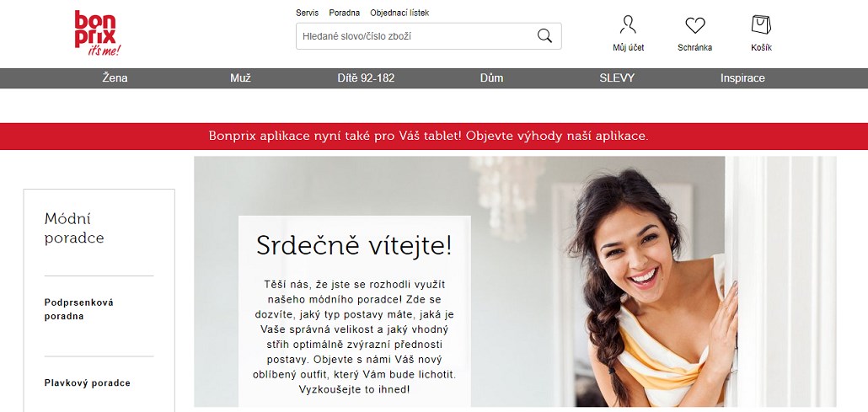Select the Muž menu category
This screenshot has height=412, width=868.
(240, 78)
